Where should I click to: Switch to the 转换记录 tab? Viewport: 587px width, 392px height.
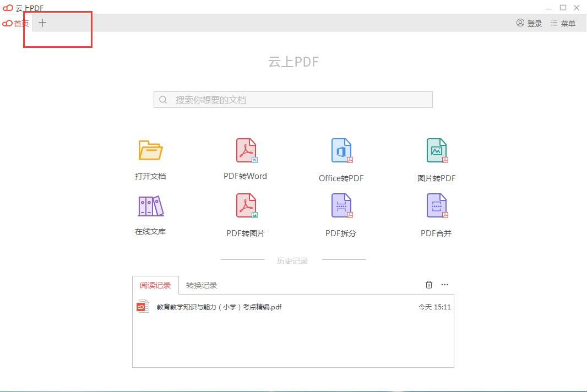[x=202, y=285]
